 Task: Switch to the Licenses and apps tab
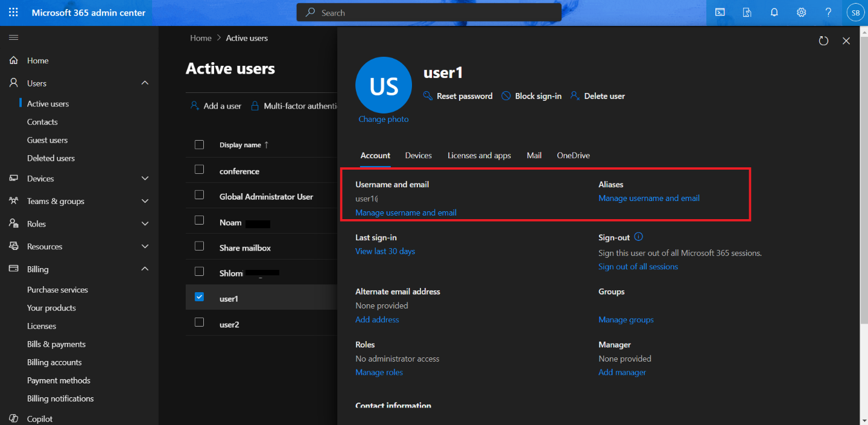tap(479, 155)
